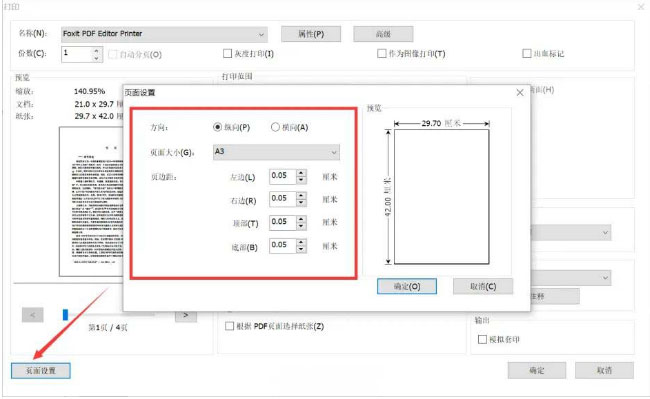Click the 左边(L) left margin field
The height and width of the screenshot is (399, 650).
283,176
